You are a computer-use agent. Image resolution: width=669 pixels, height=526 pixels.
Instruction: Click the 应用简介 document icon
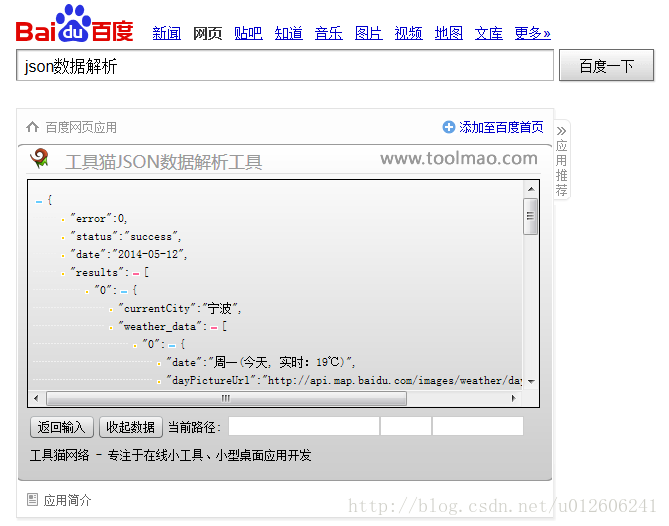click(32, 500)
